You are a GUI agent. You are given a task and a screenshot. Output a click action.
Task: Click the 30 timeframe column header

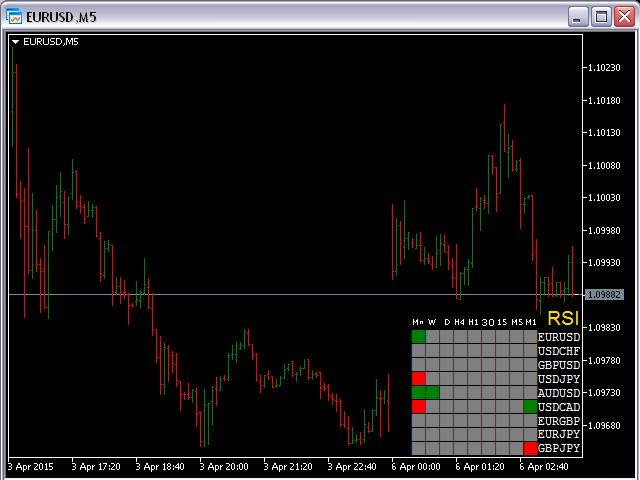[x=488, y=322]
